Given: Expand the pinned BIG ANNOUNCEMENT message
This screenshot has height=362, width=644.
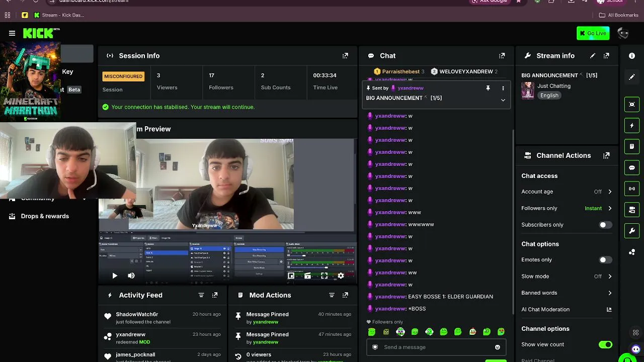Looking at the screenshot, I should click(503, 100).
